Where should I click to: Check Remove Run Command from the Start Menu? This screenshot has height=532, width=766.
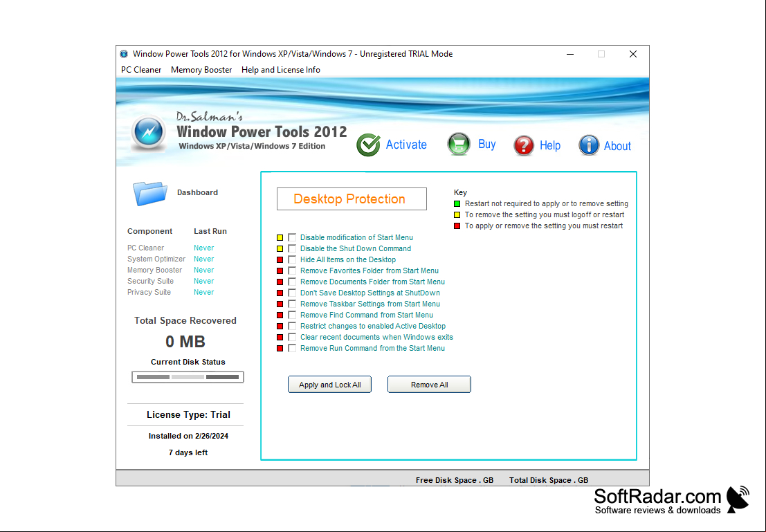tap(292, 348)
